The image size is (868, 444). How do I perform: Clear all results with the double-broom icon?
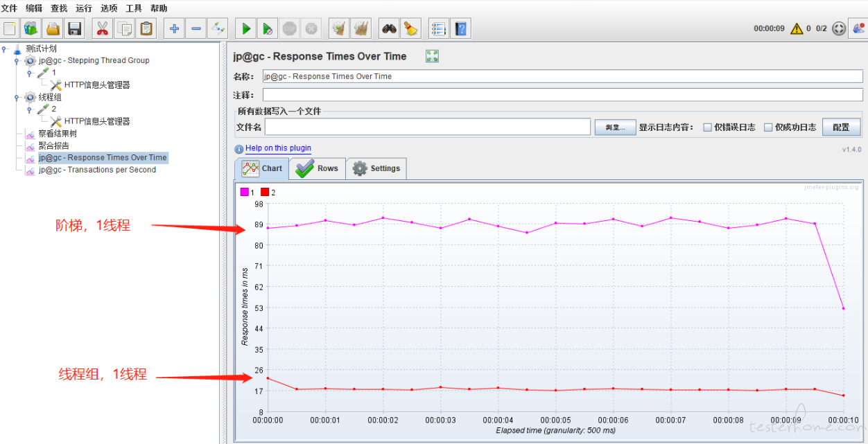361,28
